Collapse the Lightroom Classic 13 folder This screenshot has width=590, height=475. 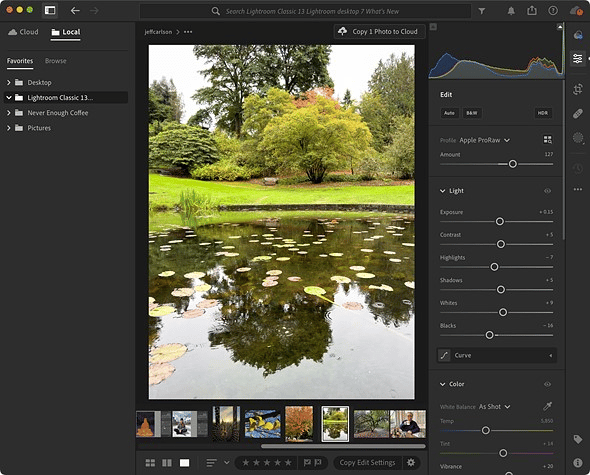[9, 98]
